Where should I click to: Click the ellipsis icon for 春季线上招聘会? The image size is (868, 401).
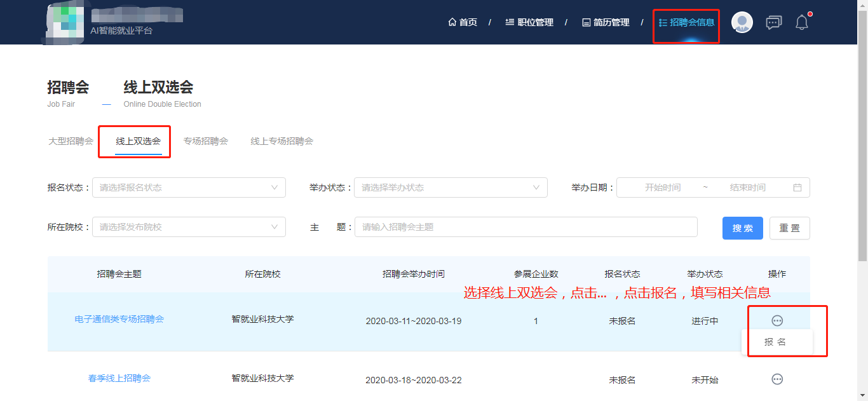(776, 379)
